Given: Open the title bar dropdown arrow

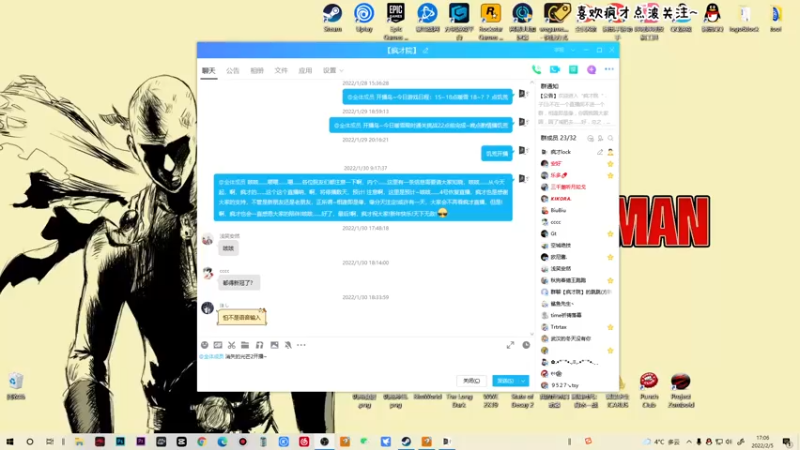Looking at the screenshot, I should pos(573,50).
